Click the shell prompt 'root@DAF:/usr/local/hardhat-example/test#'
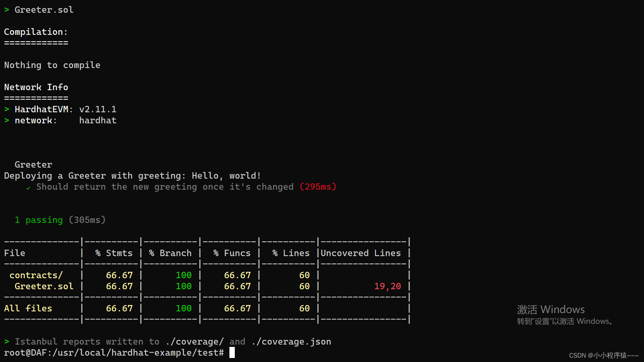 pos(114,353)
